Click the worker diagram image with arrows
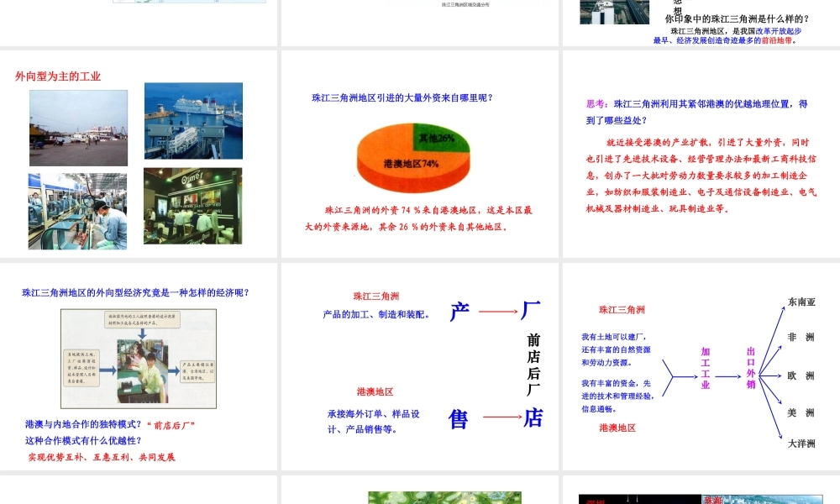 coord(139,359)
